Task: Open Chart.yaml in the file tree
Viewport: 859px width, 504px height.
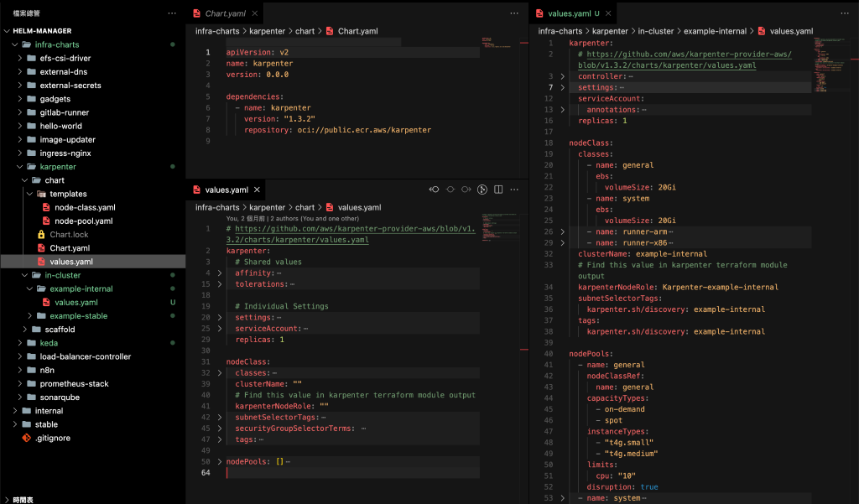Action: [70, 248]
